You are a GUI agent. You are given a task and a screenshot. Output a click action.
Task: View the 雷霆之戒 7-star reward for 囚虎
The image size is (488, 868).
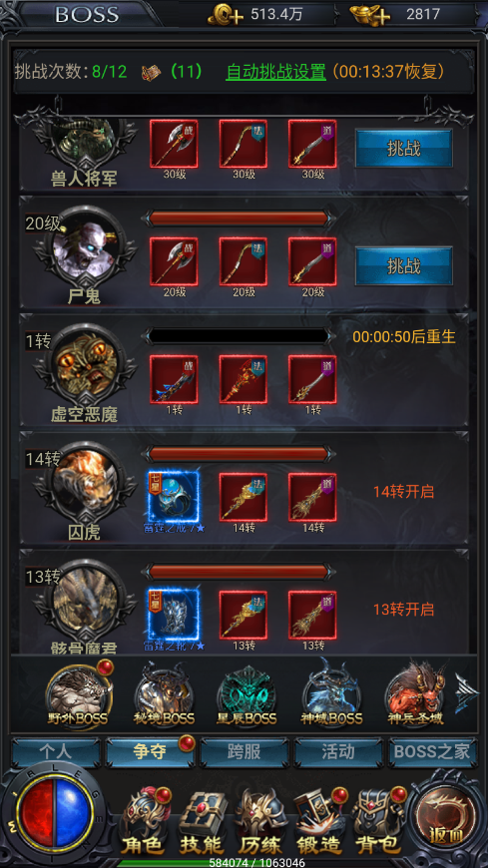pos(174,497)
